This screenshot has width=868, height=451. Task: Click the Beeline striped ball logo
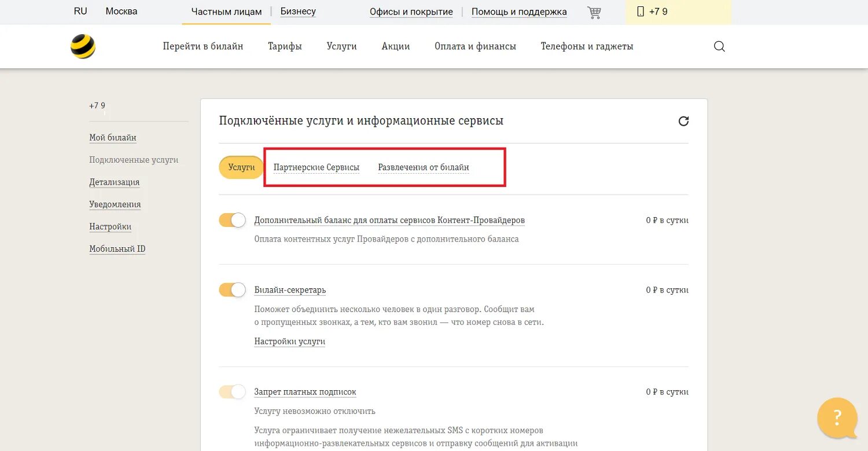pos(83,46)
